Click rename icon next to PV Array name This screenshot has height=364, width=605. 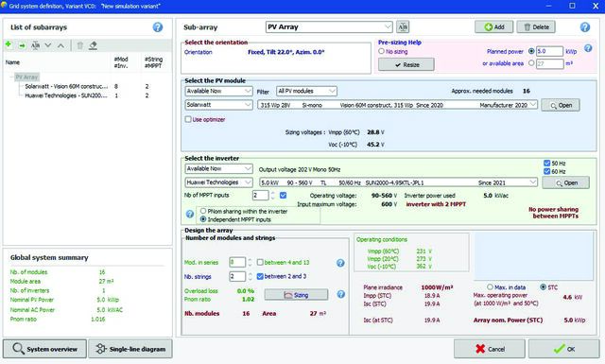[x=403, y=27]
